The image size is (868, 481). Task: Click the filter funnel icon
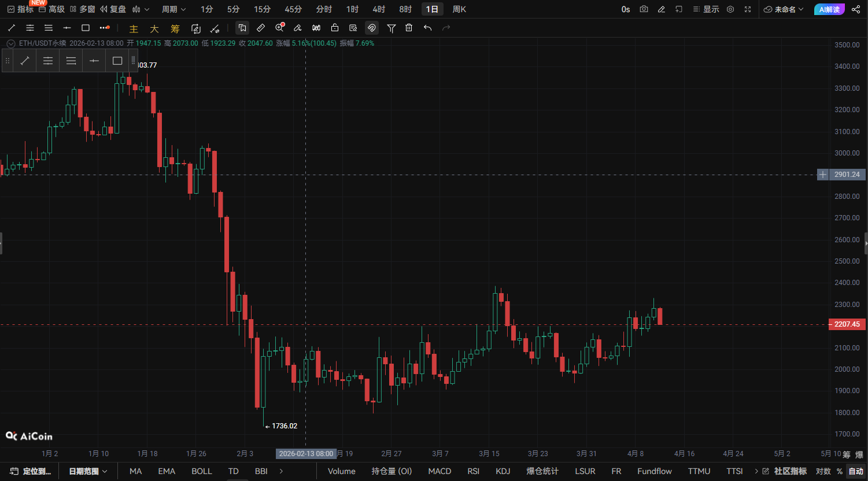pyautogui.click(x=391, y=28)
